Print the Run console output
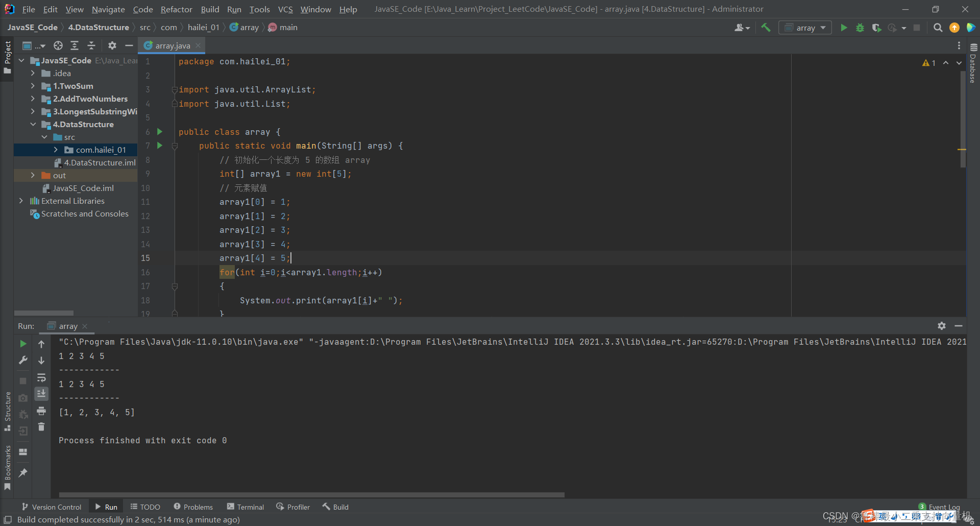The height and width of the screenshot is (526, 980). [41, 411]
